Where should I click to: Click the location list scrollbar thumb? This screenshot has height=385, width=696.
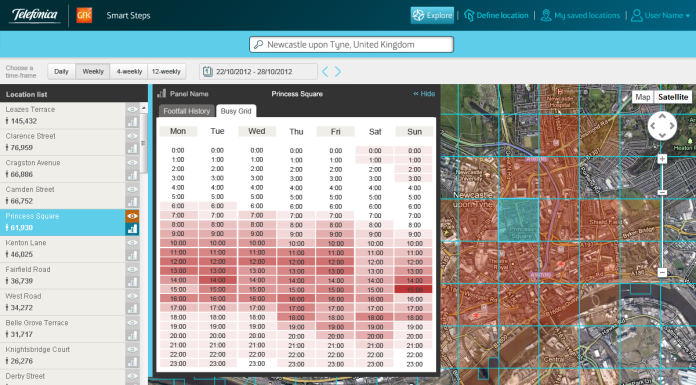tap(144, 143)
